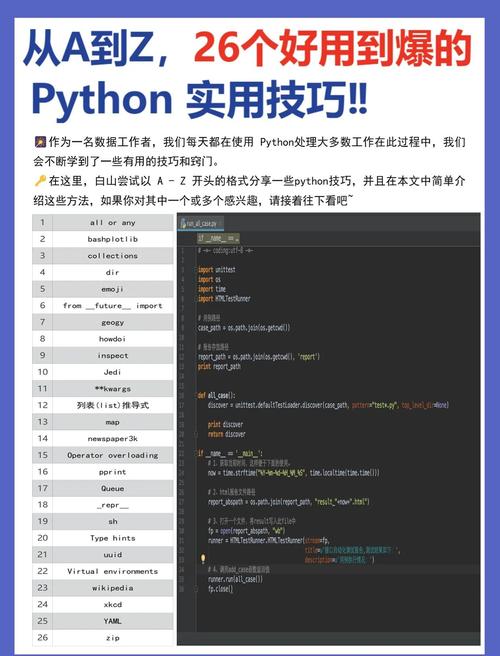Click the 'def all_case():' code line
500x656 pixels.
point(217,395)
